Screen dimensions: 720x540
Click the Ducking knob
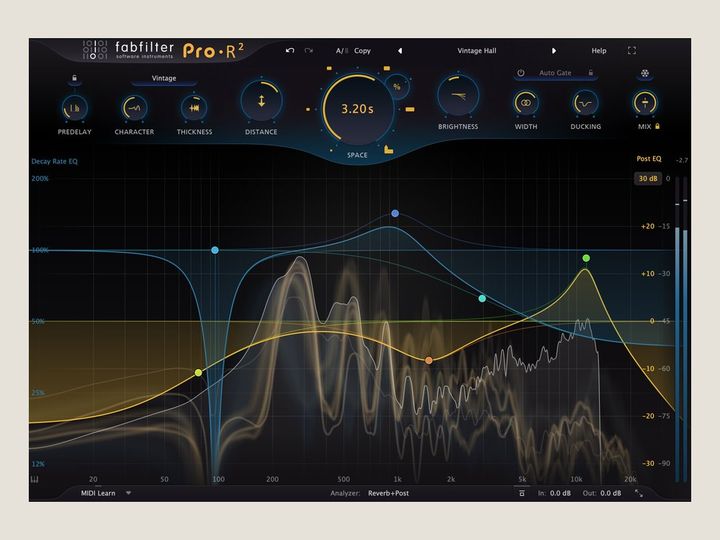coord(585,103)
